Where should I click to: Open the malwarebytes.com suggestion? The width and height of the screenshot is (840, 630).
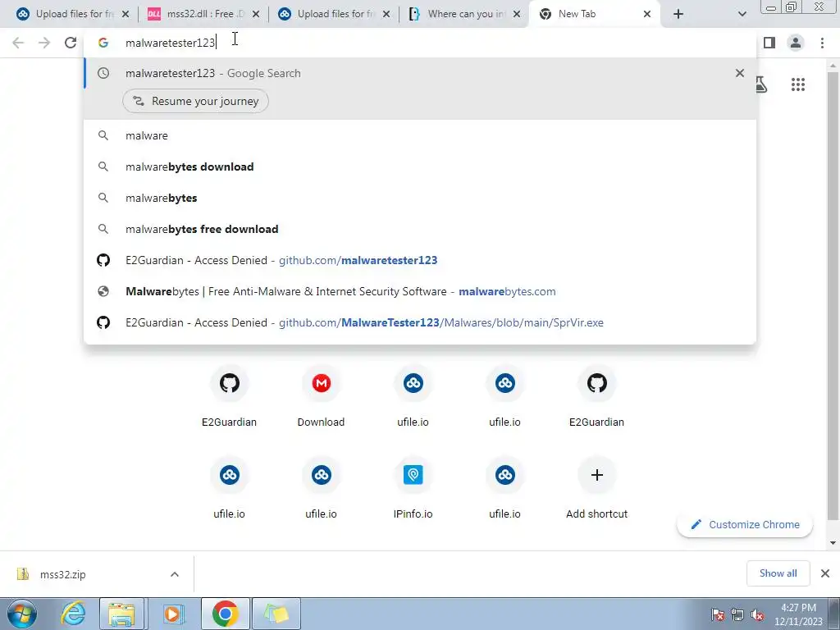420,291
